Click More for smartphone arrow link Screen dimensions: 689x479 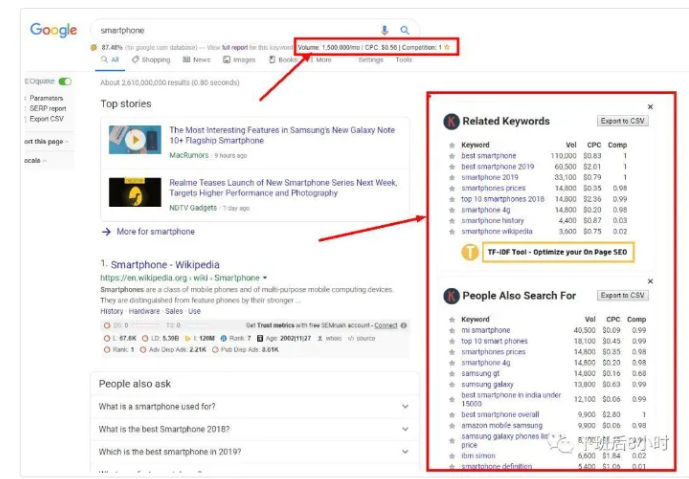[x=149, y=232]
